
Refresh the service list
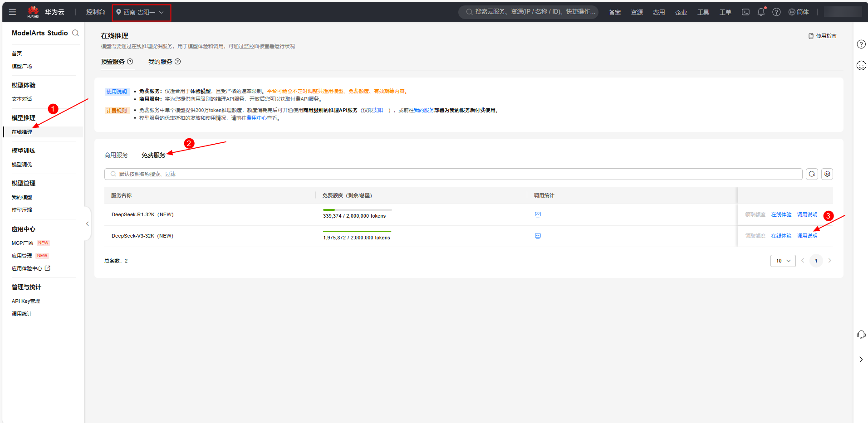coord(812,174)
